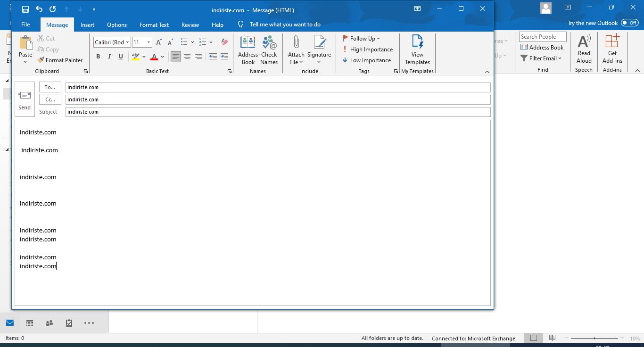
Task: Open the Format Text tab
Action: click(x=154, y=25)
